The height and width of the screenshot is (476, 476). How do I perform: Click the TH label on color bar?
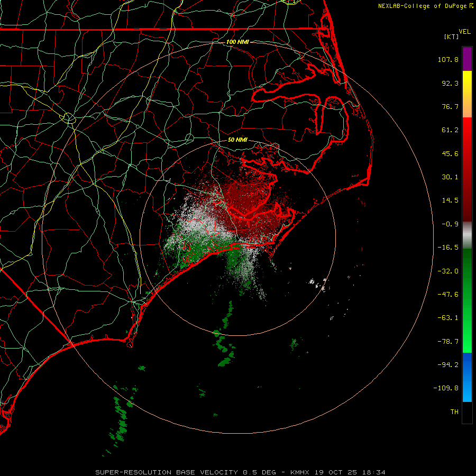click(x=454, y=412)
